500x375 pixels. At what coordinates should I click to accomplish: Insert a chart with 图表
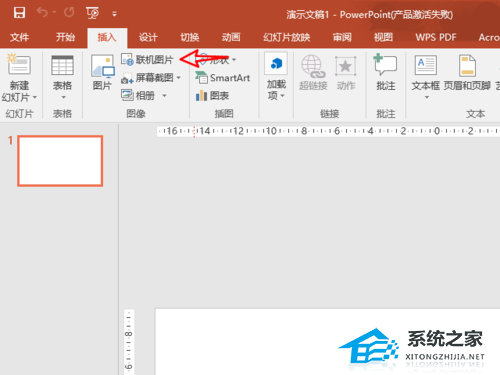coord(212,96)
